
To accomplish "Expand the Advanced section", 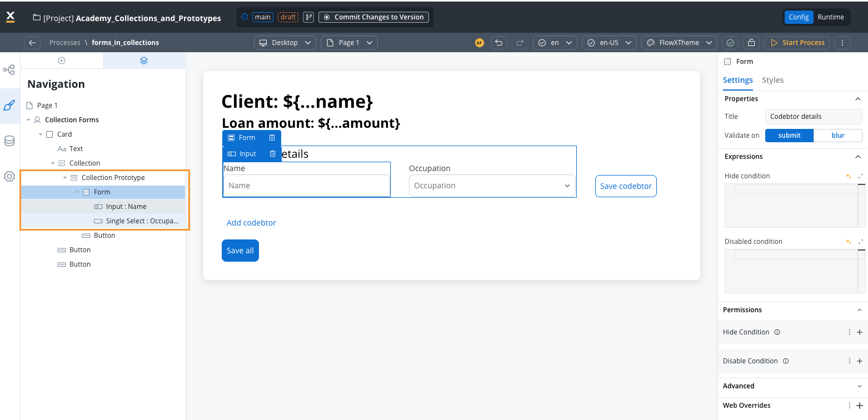I will [859, 386].
